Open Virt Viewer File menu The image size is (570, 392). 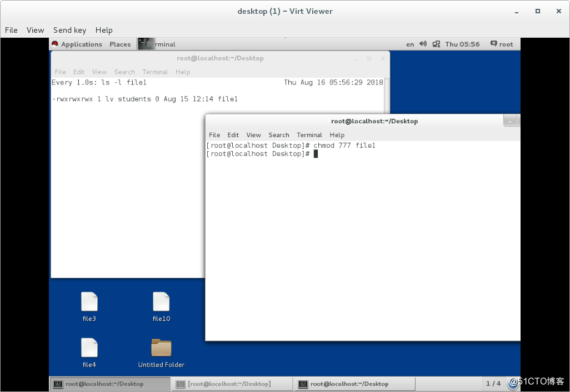pyautogui.click(x=11, y=30)
